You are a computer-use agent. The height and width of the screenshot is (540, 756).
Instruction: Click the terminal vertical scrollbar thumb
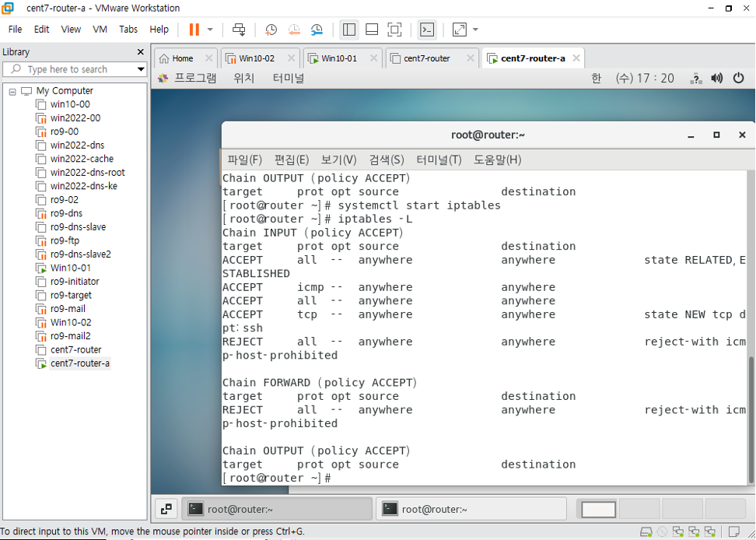[x=751, y=419]
